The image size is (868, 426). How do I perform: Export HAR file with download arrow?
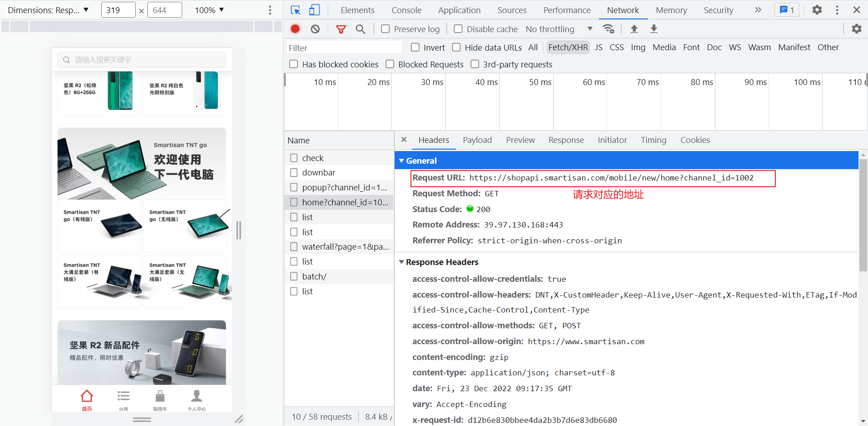[654, 29]
